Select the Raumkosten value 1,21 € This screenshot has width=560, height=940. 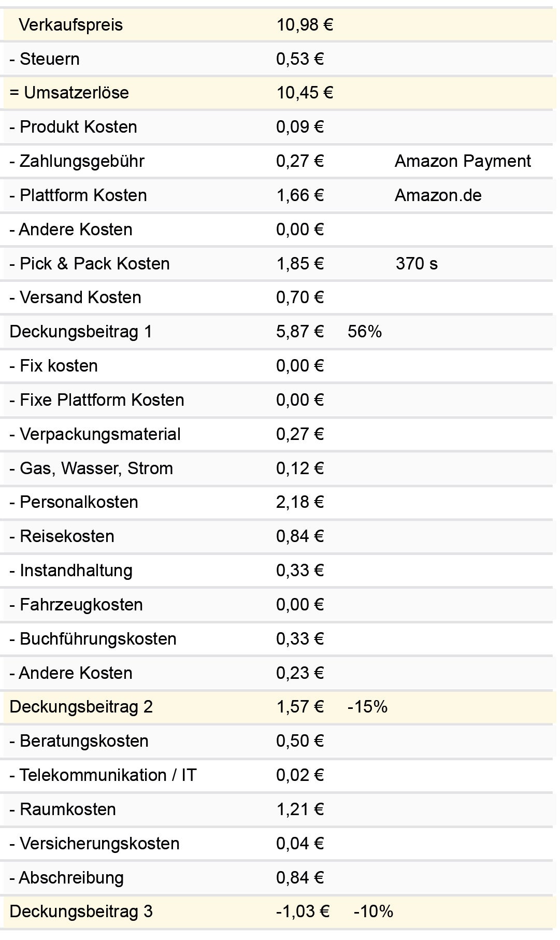[x=300, y=809]
